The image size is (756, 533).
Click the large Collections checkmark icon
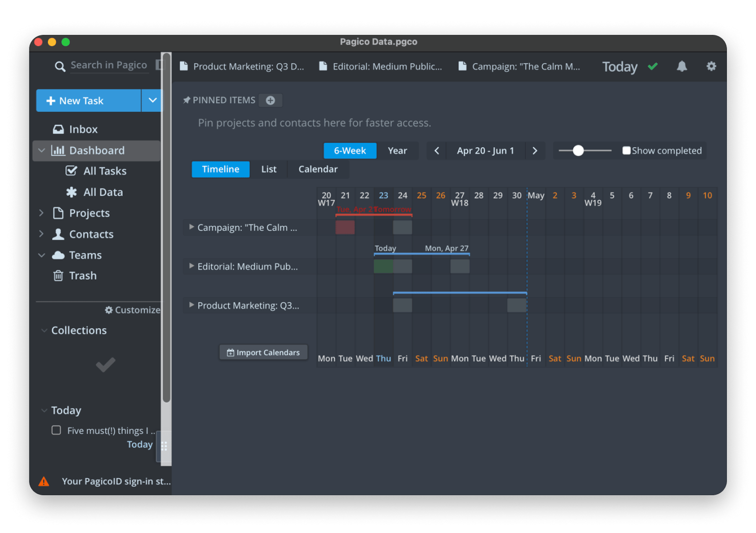(105, 365)
